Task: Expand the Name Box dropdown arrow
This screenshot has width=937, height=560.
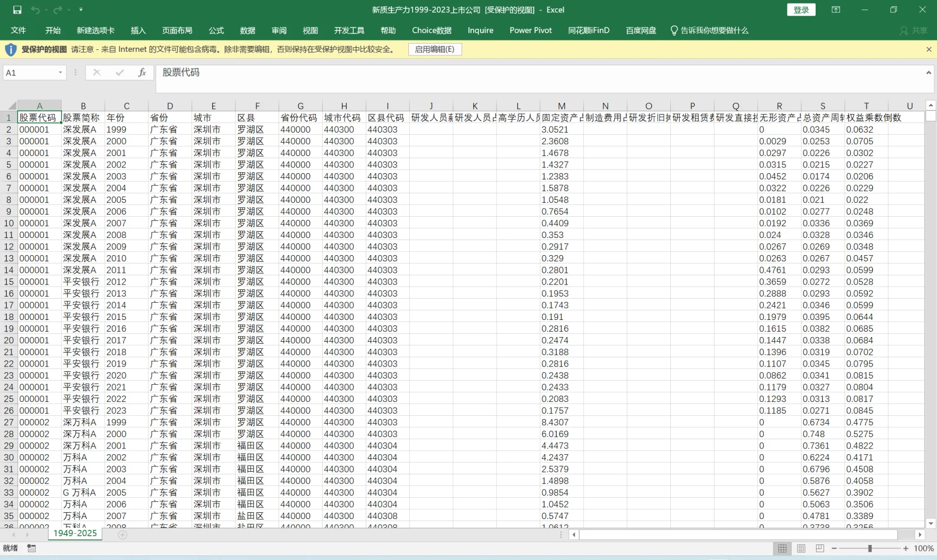Action: click(x=60, y=73)
